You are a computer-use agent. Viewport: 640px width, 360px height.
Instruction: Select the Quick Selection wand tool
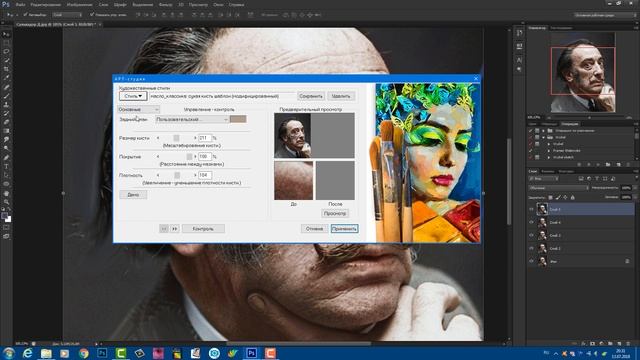coord(6,60)
